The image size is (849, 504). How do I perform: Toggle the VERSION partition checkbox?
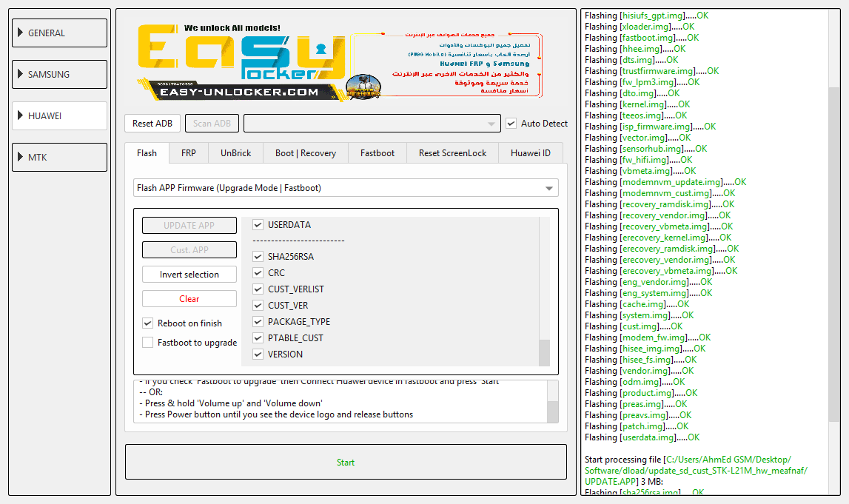tap(258, 354)
